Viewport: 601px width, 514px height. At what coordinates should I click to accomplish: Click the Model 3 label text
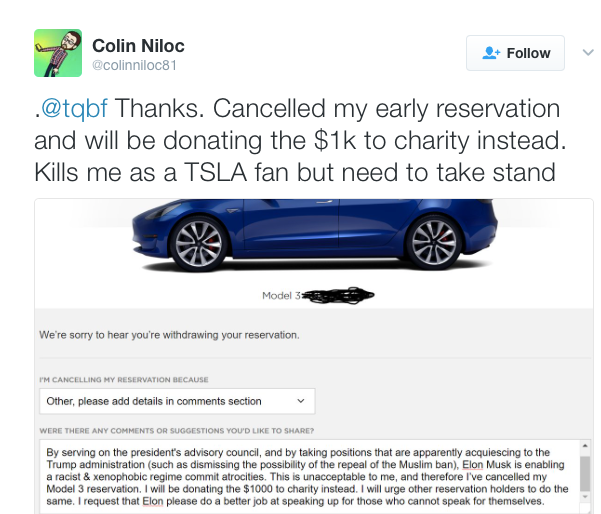coord(281,296)
